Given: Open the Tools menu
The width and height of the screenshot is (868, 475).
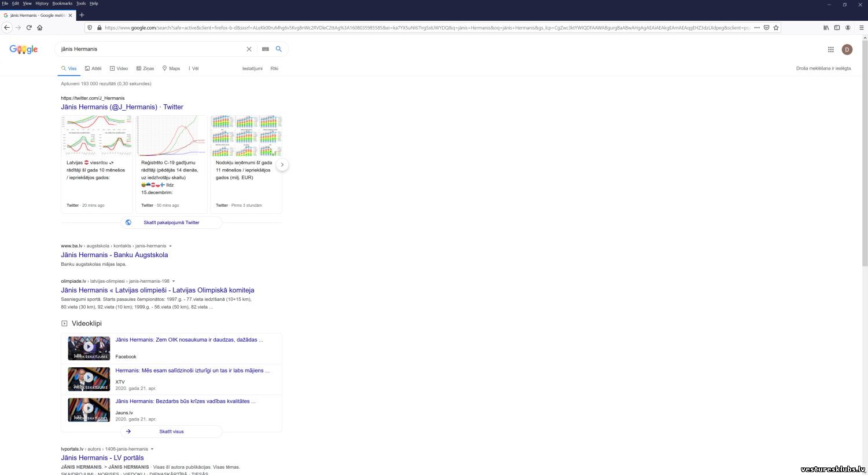Looking at the screenshot, I should coord(81,3).
